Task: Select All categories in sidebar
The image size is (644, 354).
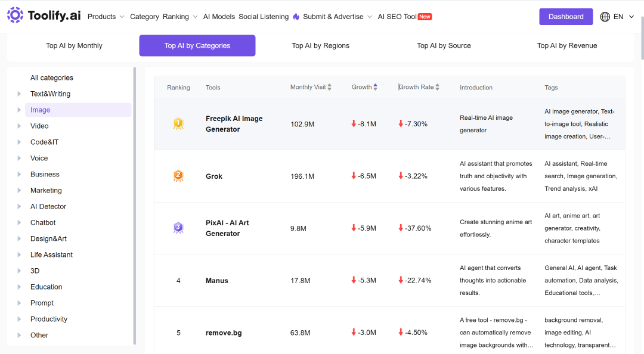Action: click(52, 77)
